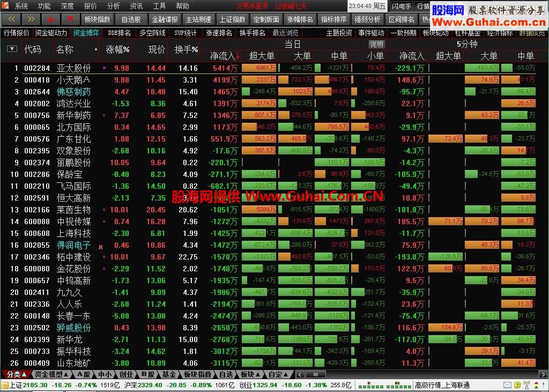Click the double-right forward arrow toolbar button

31,19
